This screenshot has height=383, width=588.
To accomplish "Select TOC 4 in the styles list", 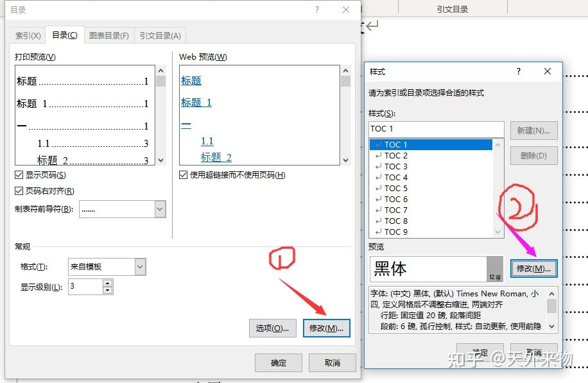I will (431, 177).
